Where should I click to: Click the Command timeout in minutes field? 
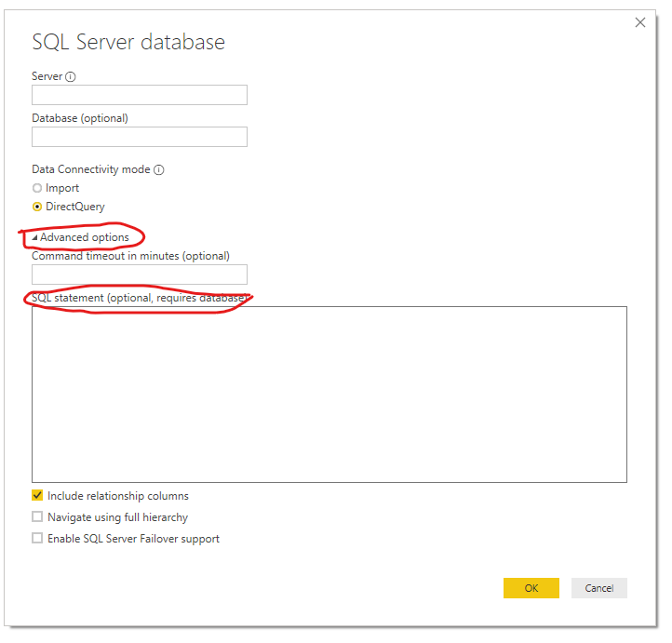140,275
